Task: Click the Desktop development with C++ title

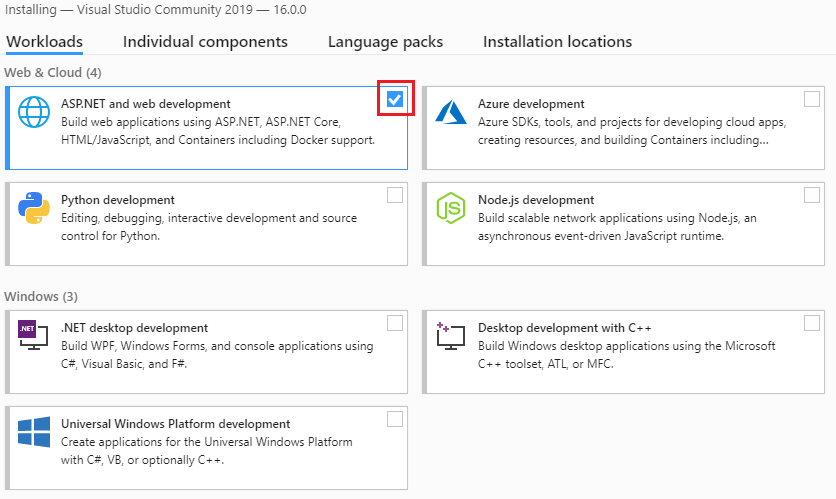Action: (x=565, y=328)
